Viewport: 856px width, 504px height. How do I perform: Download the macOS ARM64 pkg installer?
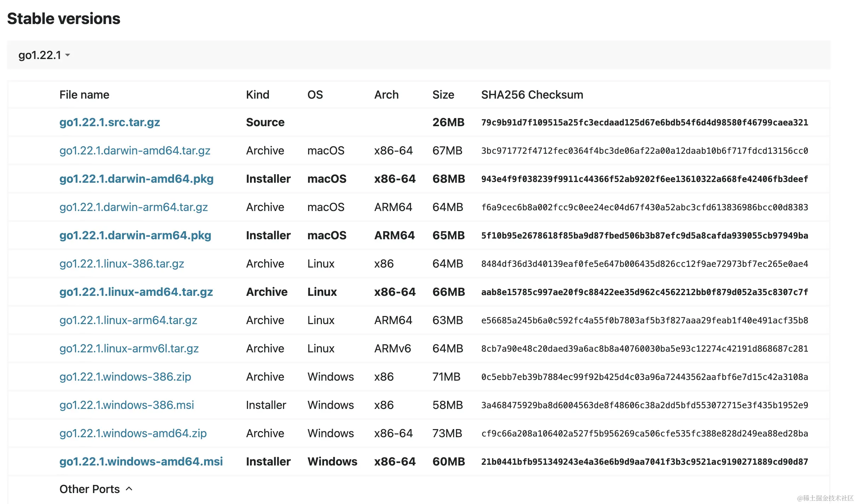coord(135,235)
